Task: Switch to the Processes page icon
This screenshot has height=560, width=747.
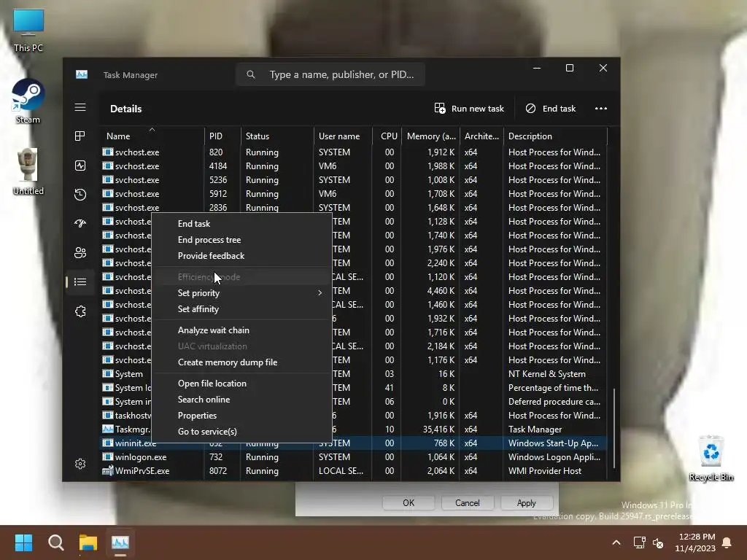Action: click(80, 136)
